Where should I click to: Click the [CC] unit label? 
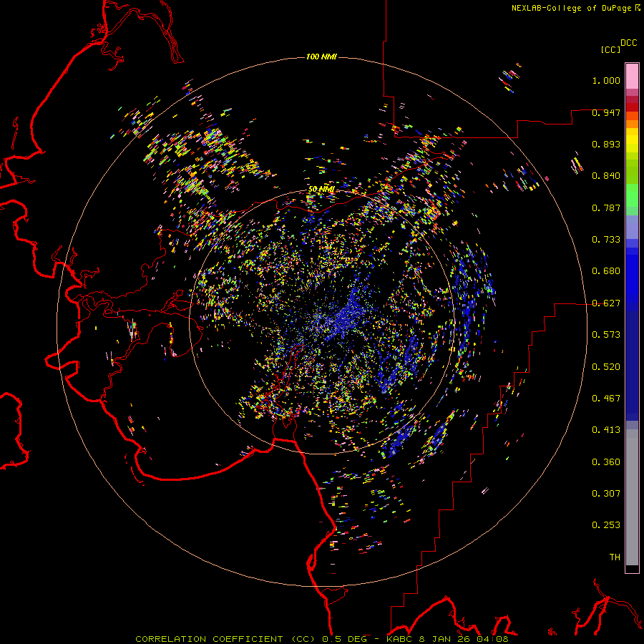click(611, 49)
